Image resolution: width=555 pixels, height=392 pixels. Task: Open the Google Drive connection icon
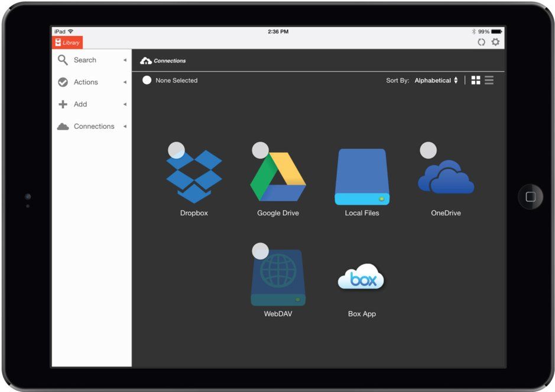pyautogui.click(x=278, y=176)
